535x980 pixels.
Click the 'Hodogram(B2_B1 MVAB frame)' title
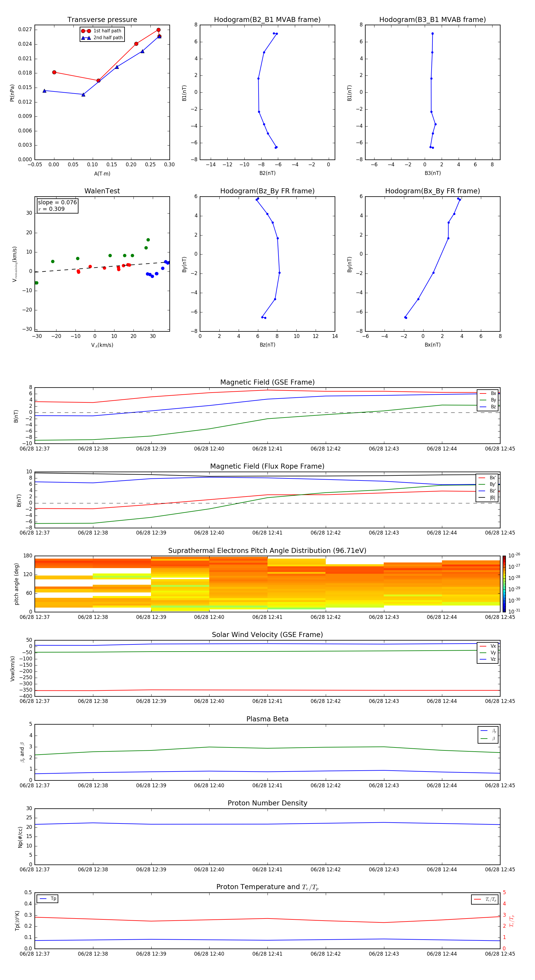tap(267, 20)
